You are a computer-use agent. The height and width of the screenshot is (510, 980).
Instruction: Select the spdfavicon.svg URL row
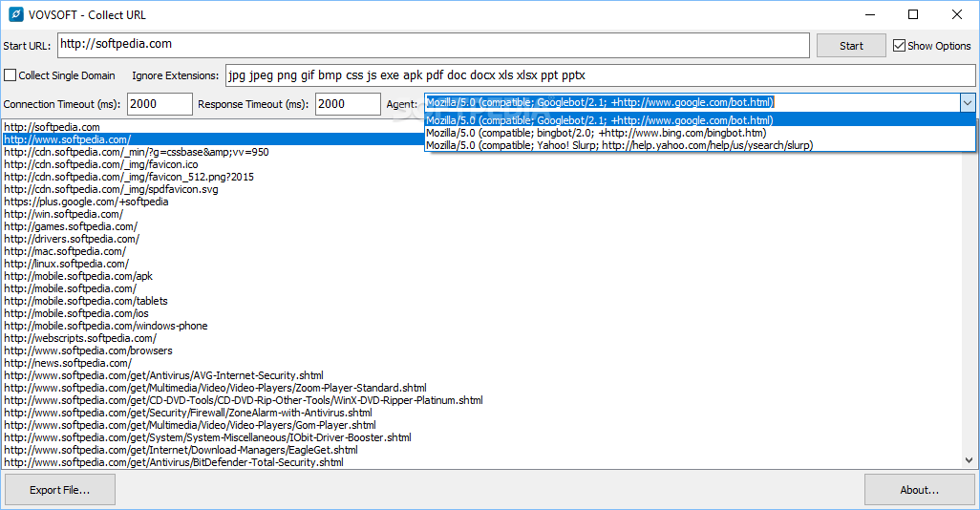[x=481, y=189]
